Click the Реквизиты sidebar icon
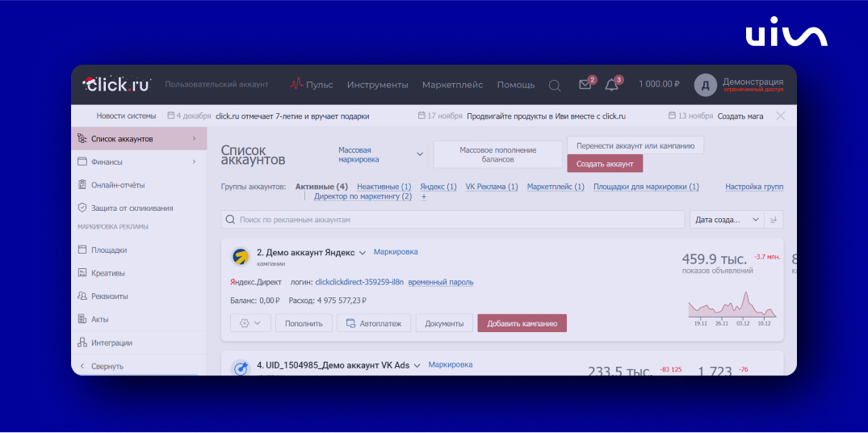 coord(82,296)
